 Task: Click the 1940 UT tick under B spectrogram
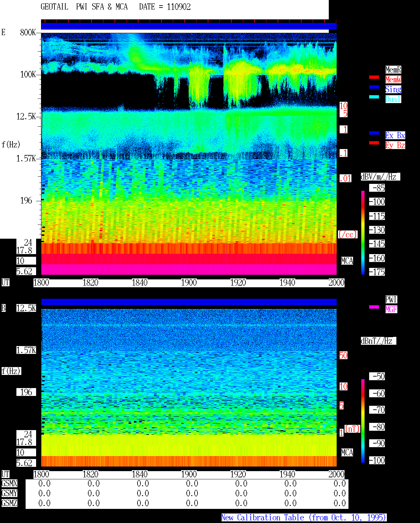click(287, 474)
